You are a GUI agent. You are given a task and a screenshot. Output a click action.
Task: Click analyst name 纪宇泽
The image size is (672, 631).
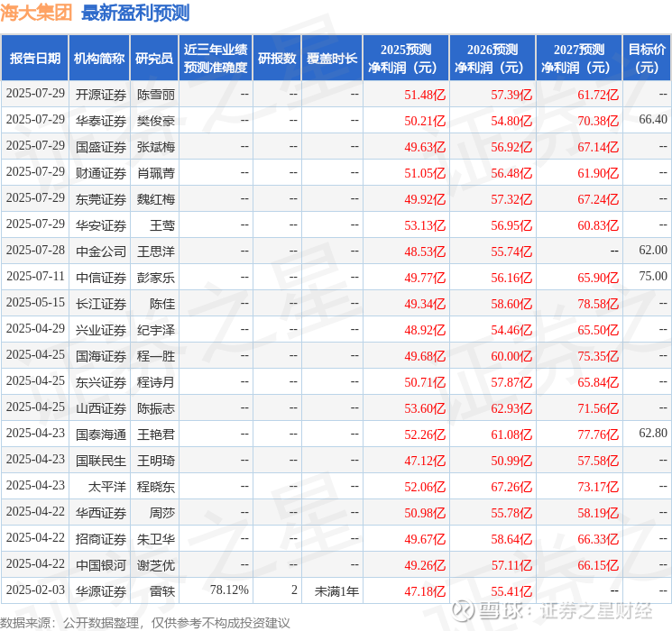(156, 330)
